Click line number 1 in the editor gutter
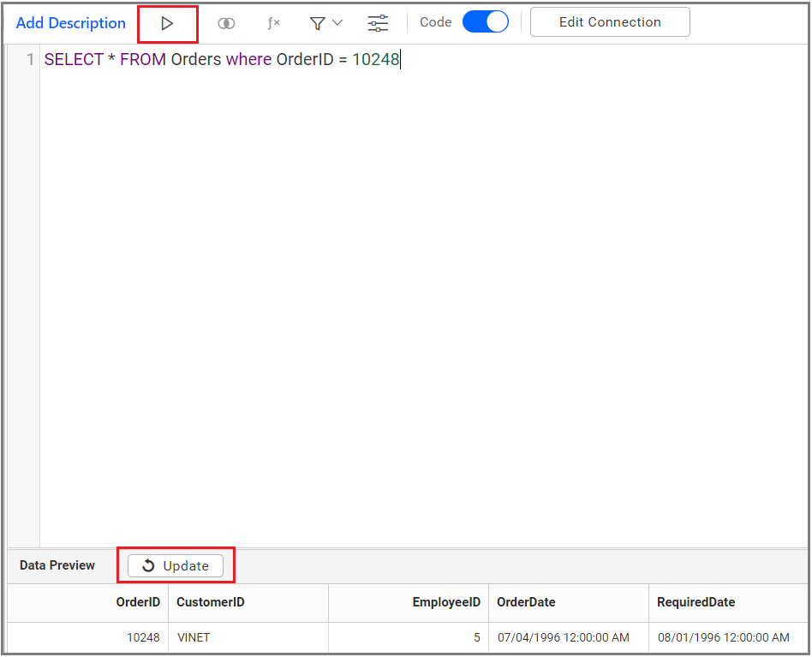This screenshot has width=812, height=657. click(30, 60)
